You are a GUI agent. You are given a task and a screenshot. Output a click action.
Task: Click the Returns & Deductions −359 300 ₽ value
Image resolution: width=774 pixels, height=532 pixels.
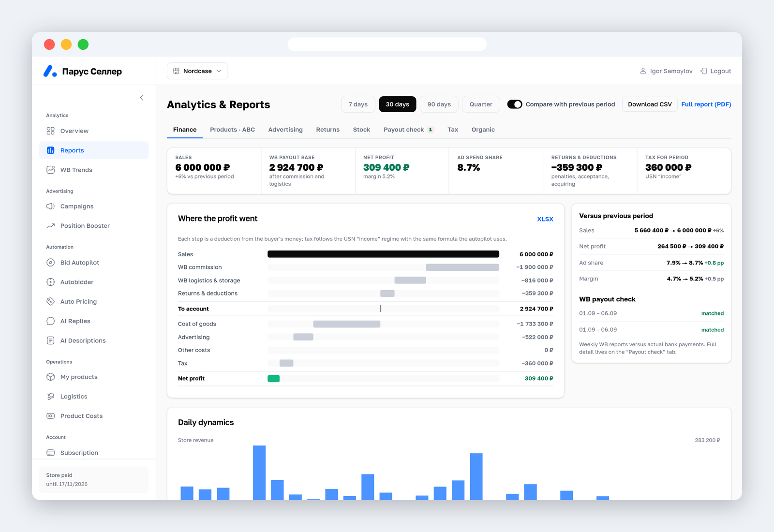click(577, 167)
